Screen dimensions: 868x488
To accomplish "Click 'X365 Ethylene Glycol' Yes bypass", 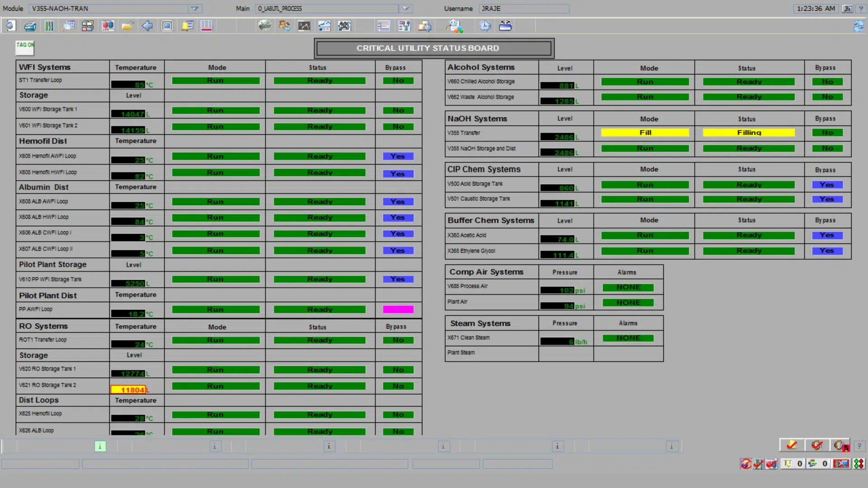I will (x=827, y=251).
